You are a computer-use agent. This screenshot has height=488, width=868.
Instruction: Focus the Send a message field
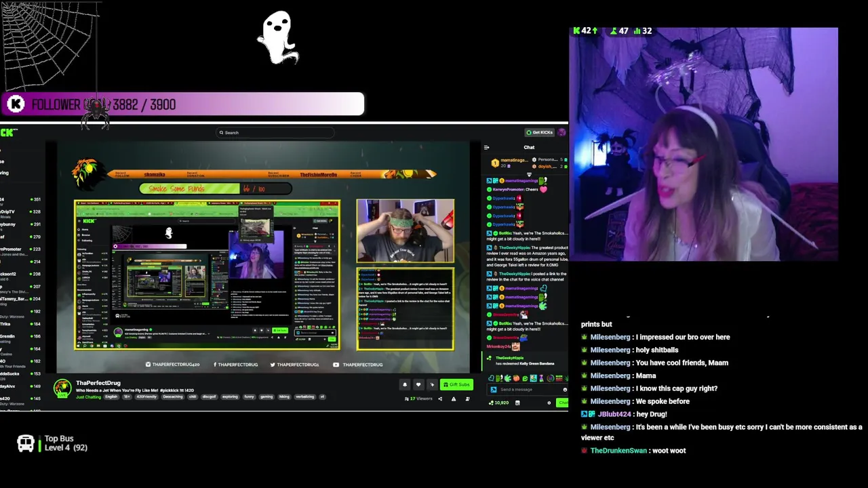[x=528, y=389]
